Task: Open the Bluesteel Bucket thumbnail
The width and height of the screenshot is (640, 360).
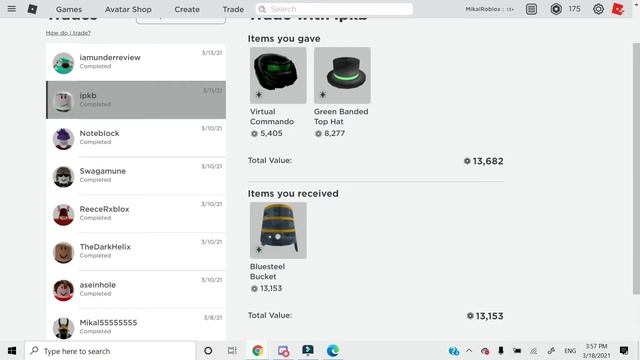Action: coord(278,230)
